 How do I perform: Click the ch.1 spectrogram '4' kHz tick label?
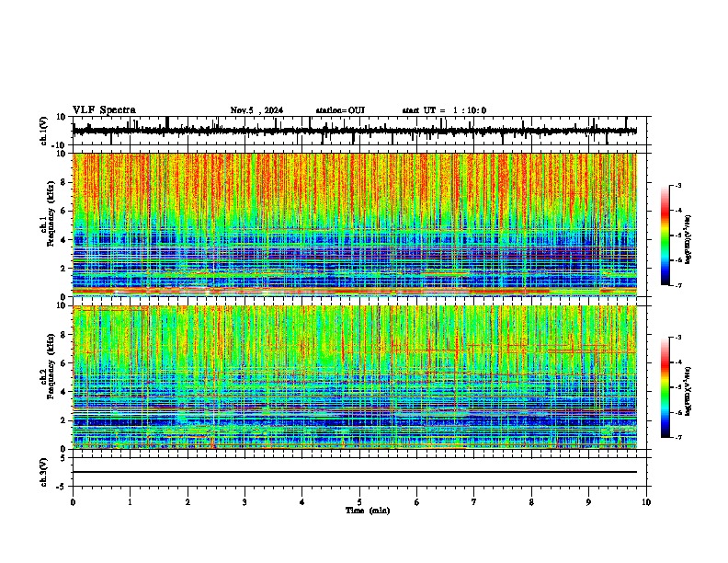pyautogui.click(x=63, y=240)
